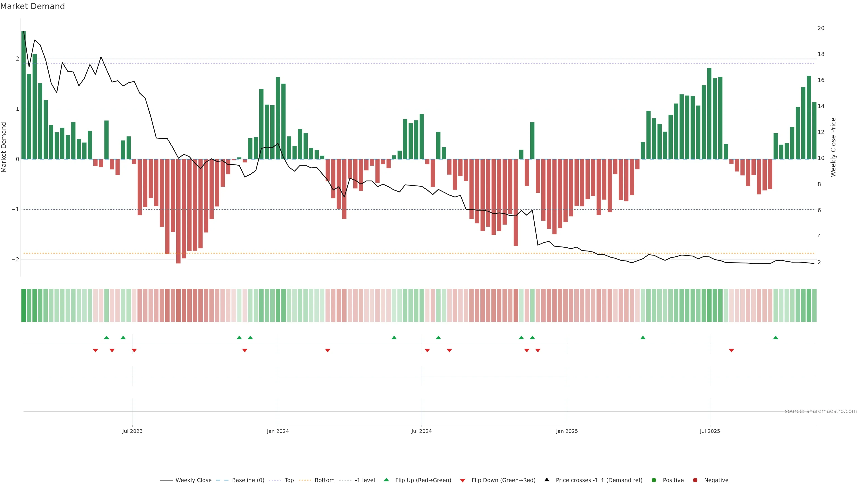
Task: Click the Jul 2023 x-axis label
Action: click(x=132, y=431)
